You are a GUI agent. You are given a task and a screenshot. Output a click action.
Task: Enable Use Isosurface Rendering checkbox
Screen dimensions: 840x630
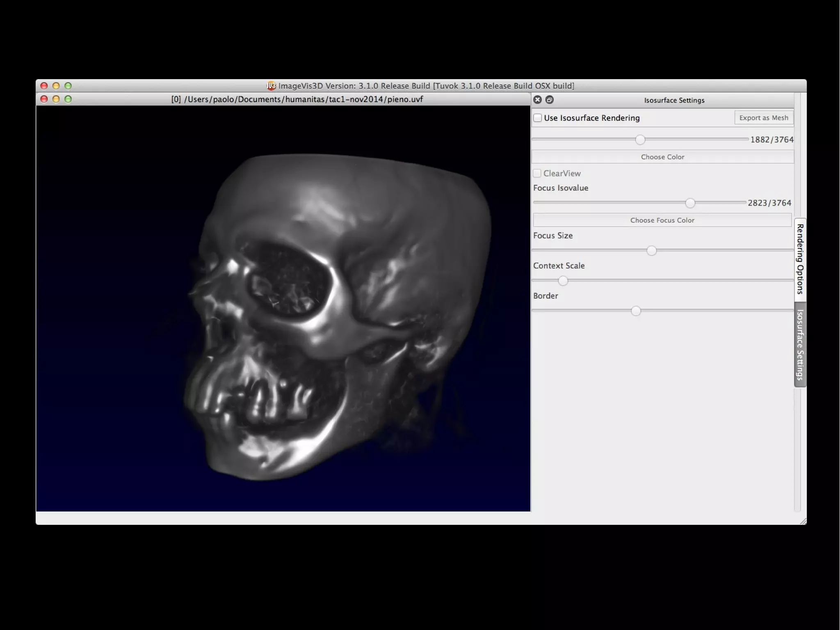click(x=538, y=118)
